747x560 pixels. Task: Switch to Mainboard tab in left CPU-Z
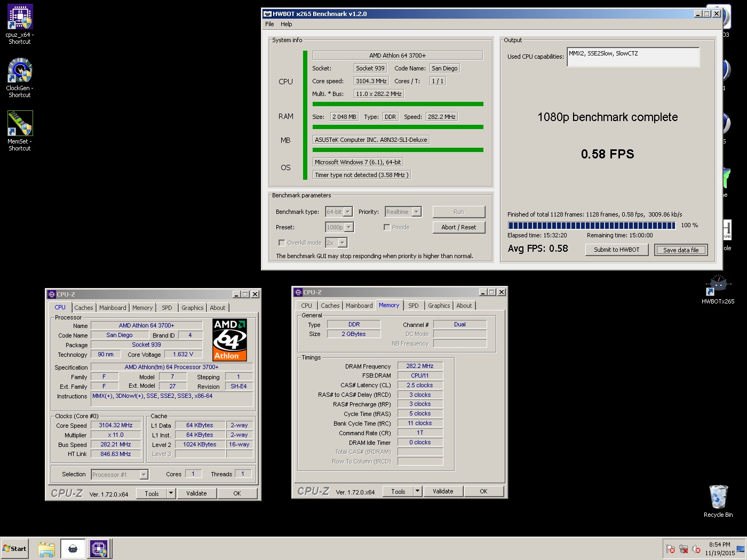(x=113, y=308)
